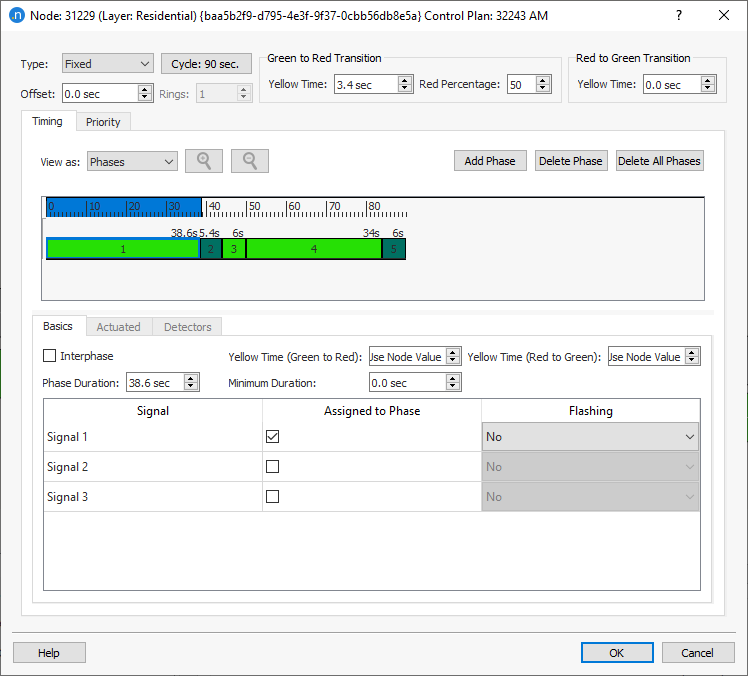Viewport: 748px width, 676px height.
Task: Click the Phase Duration input field
Action: coord(154,383)
